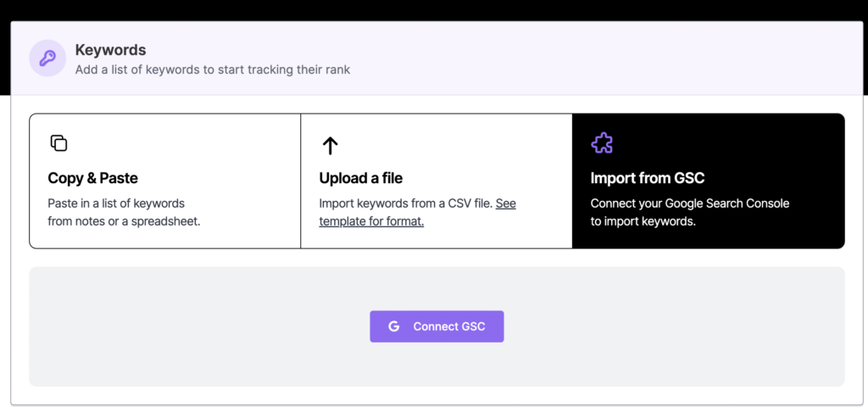
Task: Click the copy icon above Copy & Paste
Action: click(58, 143)
